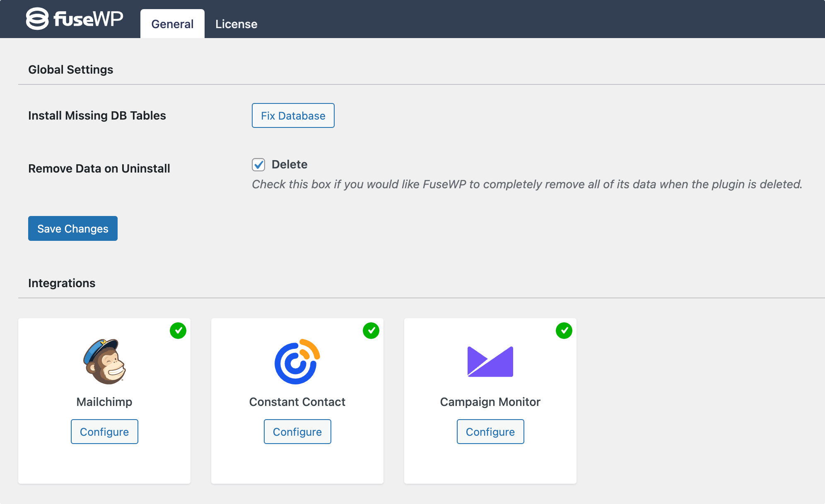Image resolution: width=825 pixels, height=504 pixels.
Task: Toggle the Delete data checkbox
Action: pos(258,165)
